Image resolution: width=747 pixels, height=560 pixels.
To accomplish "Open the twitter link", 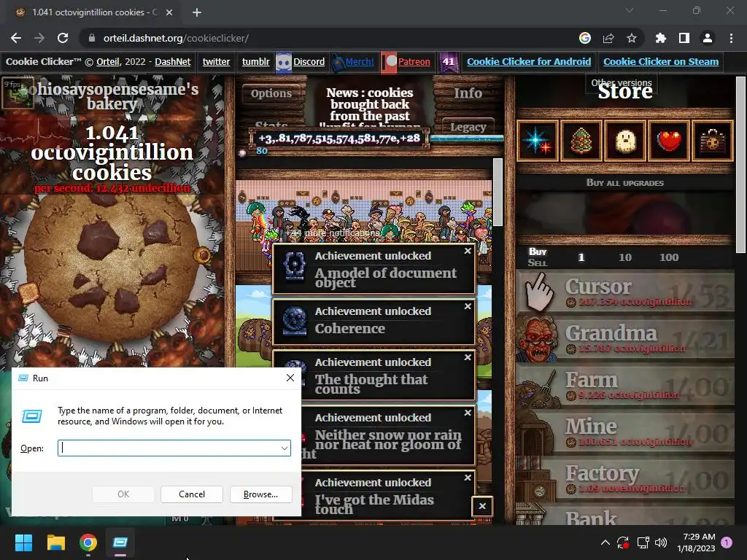I will tap(216, 61).
